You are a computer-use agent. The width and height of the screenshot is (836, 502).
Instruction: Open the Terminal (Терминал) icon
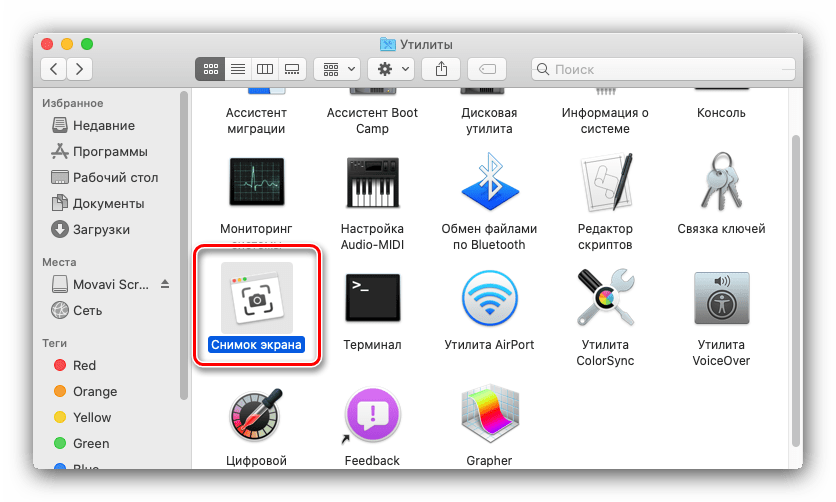(x=372, y=298)
